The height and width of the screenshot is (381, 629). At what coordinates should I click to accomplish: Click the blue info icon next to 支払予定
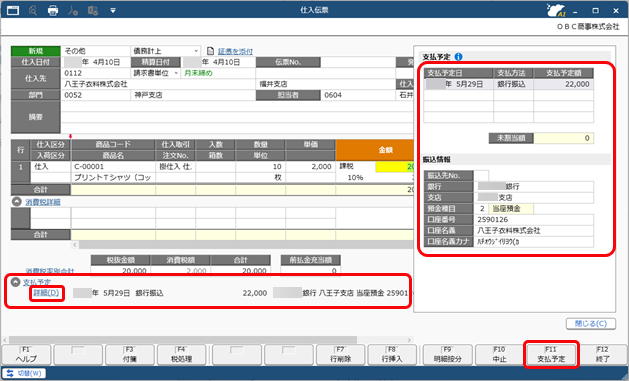459,57
